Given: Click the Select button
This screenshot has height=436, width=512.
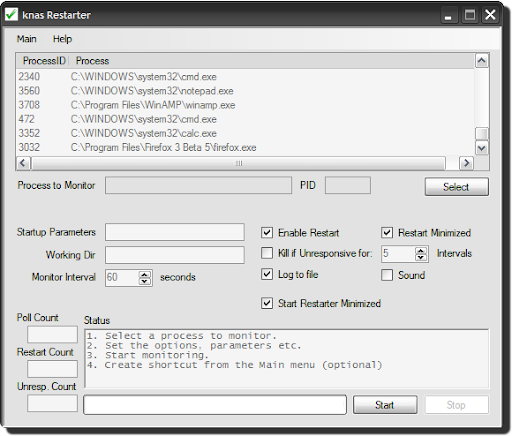Looking at the screenshot, I should point(457,187).
